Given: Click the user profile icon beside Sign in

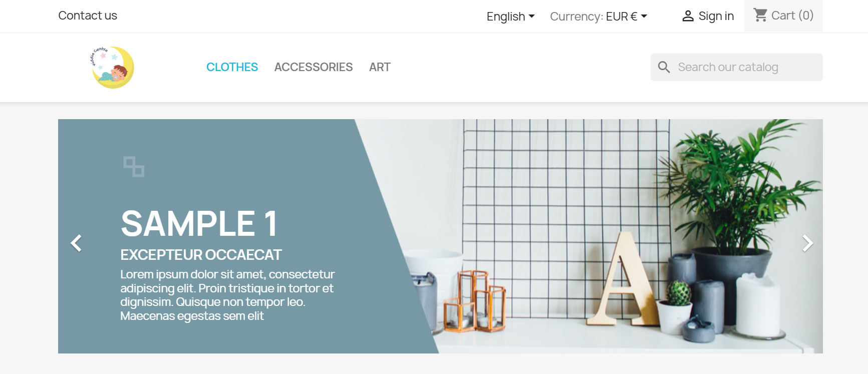Looking at the screenshot, I should click(688, 16).
